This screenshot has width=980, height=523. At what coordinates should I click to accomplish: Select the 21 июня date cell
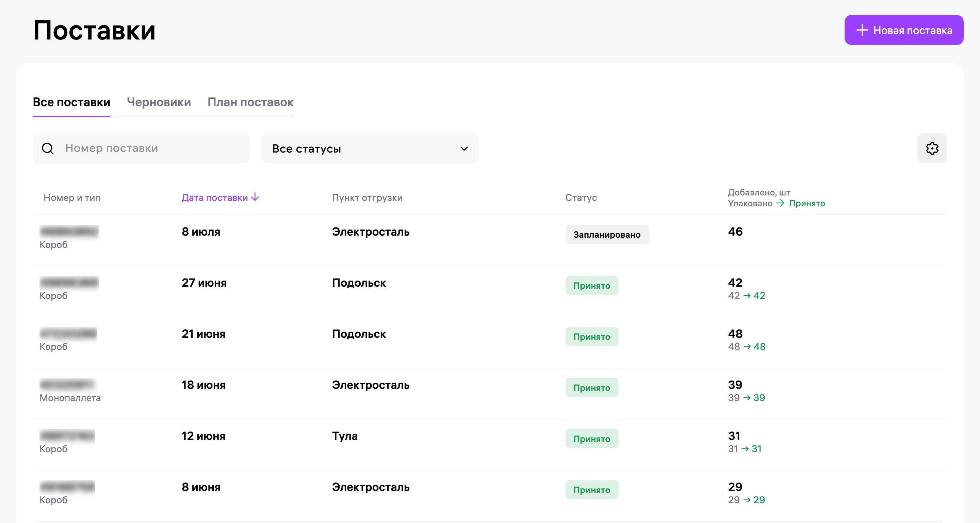click(203, 333)
